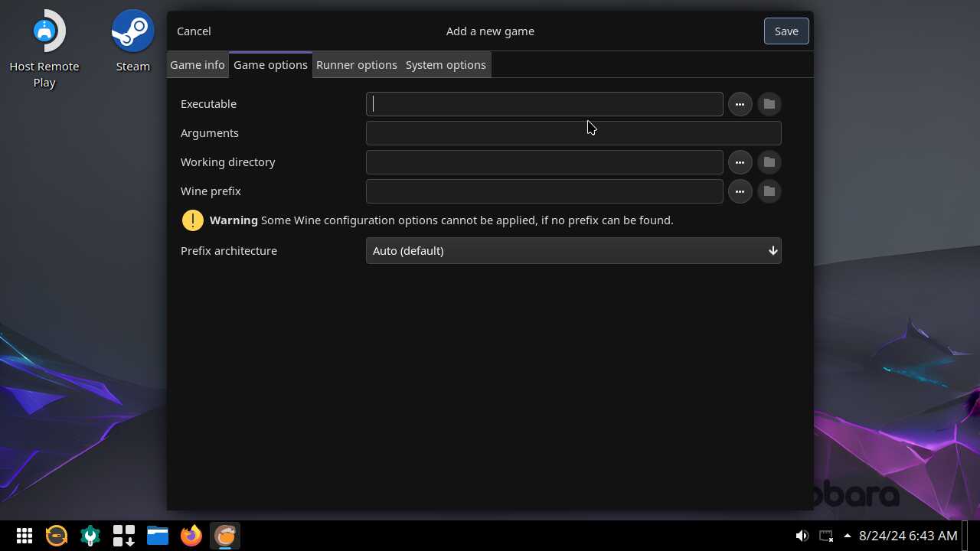Open the clock showing 8/24/24 6:43 AM
This screenshot has width=980, height=551.
908,536
